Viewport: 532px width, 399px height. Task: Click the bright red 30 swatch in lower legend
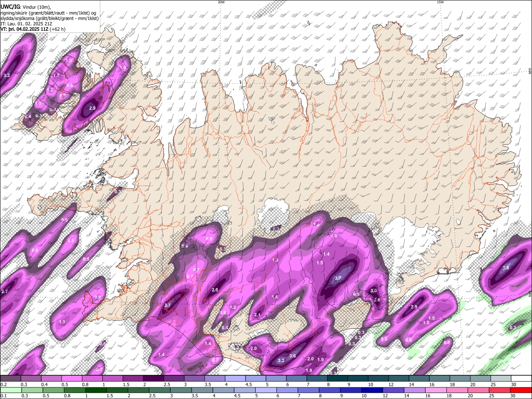click(x=520, y=390)
